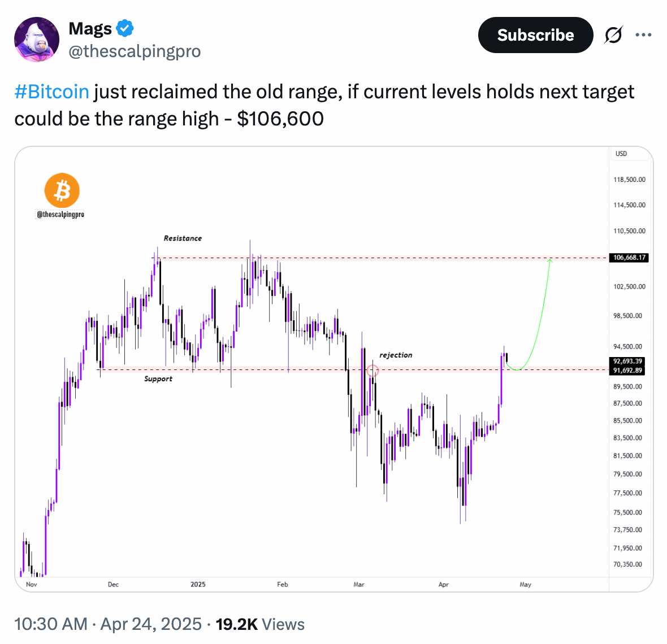Click the Resistance label on chart
Viewport: 667px width, 644px height.
[183, 238]
